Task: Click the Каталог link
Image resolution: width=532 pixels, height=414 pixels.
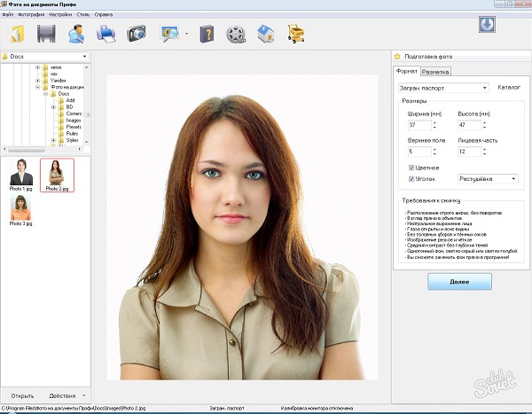Action: 509,88
